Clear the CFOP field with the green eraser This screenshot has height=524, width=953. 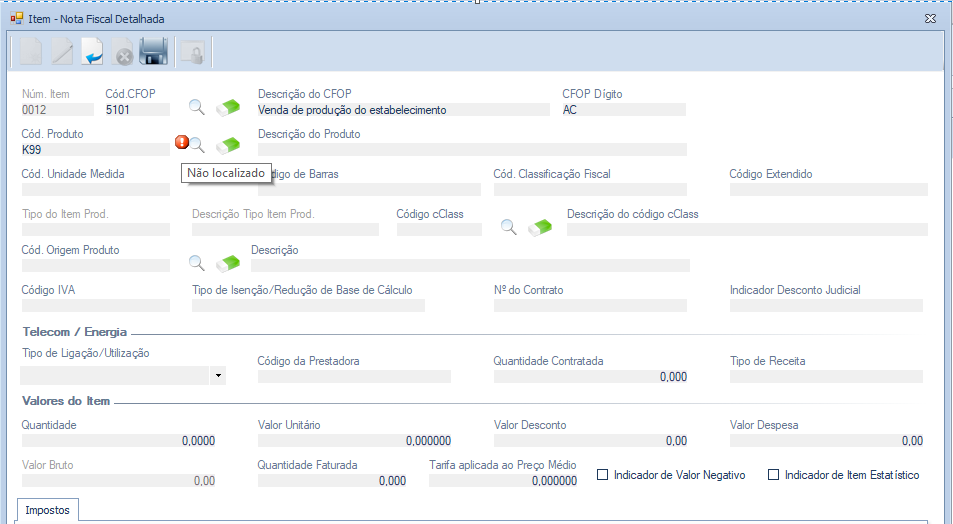(x=228, y=107)
